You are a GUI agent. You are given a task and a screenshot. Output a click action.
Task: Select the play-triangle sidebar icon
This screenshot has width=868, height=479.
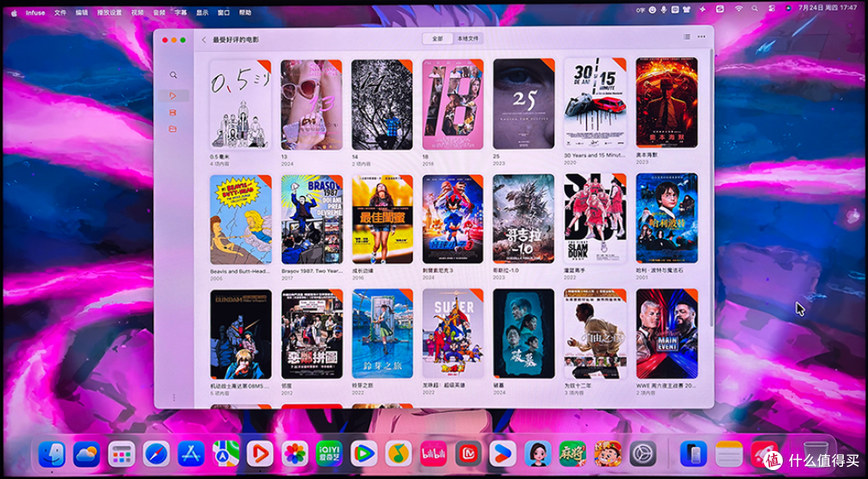(174, 96)
